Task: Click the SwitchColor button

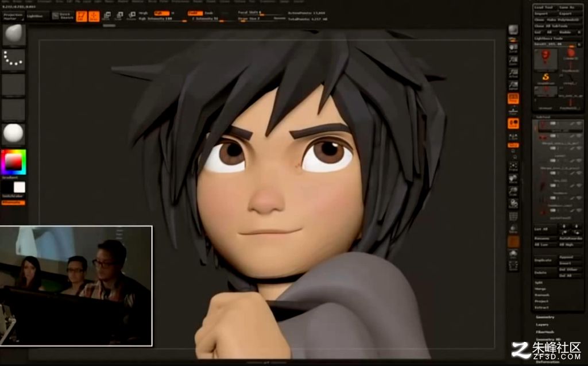Action: [13, 196]
